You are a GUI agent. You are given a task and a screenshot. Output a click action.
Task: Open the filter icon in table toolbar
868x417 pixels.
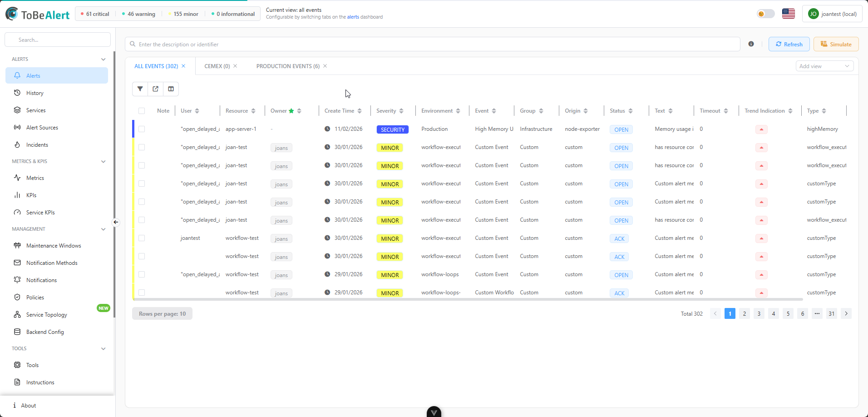click(140, 89)
